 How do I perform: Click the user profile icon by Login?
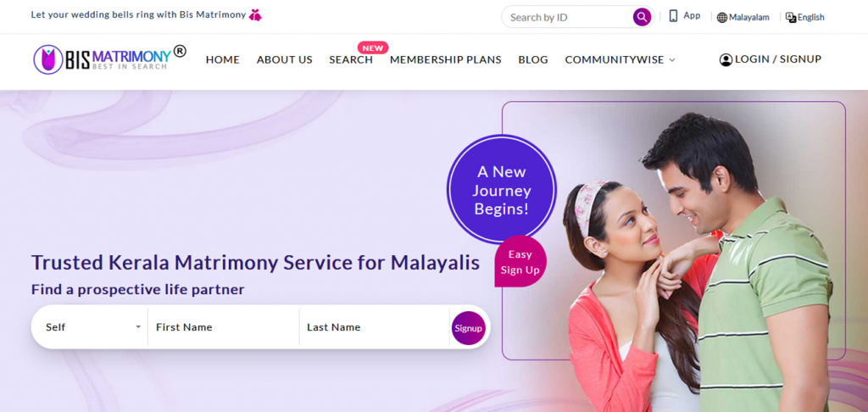click(x=726, y=60)
